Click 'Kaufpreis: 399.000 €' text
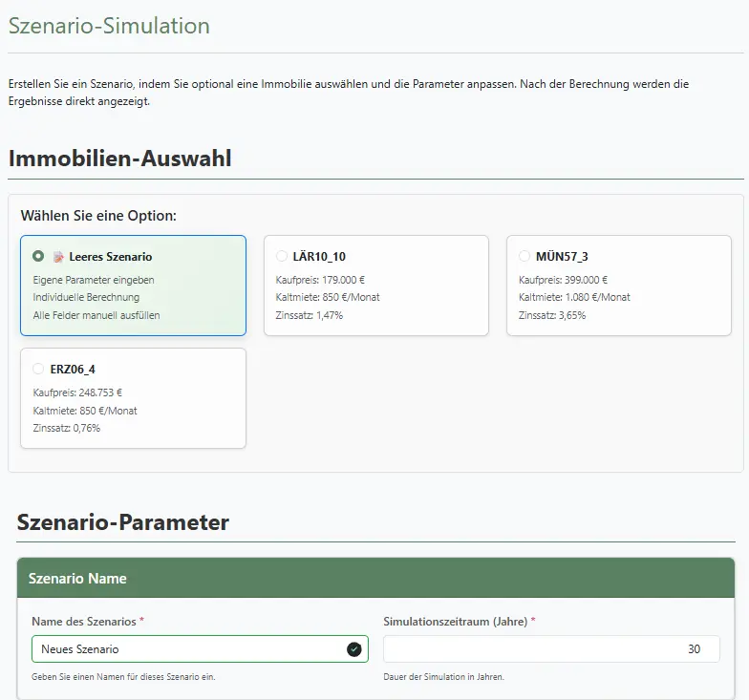 [x=564, y=280]
